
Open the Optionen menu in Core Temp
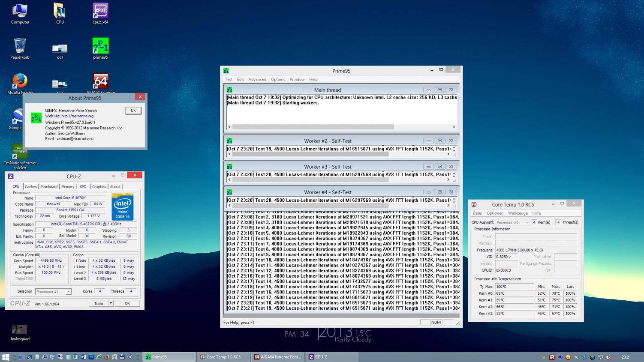click(495, 213)
